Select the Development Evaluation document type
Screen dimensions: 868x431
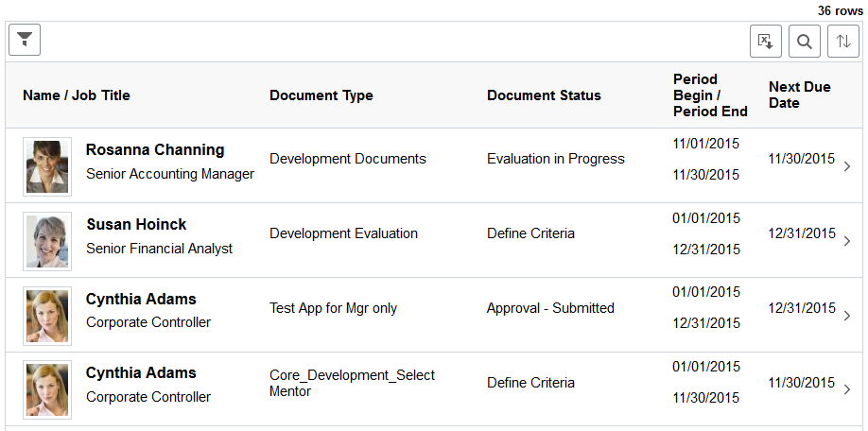tap(343, 233)
